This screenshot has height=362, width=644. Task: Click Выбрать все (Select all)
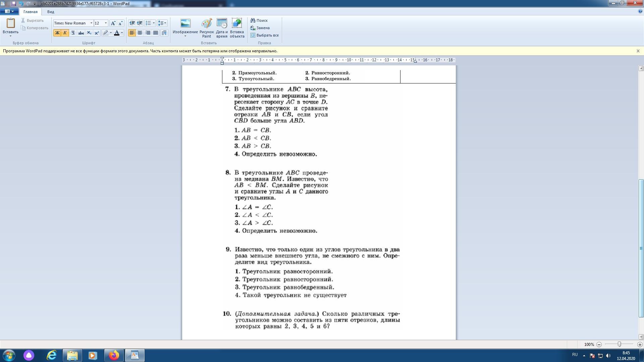264,35
